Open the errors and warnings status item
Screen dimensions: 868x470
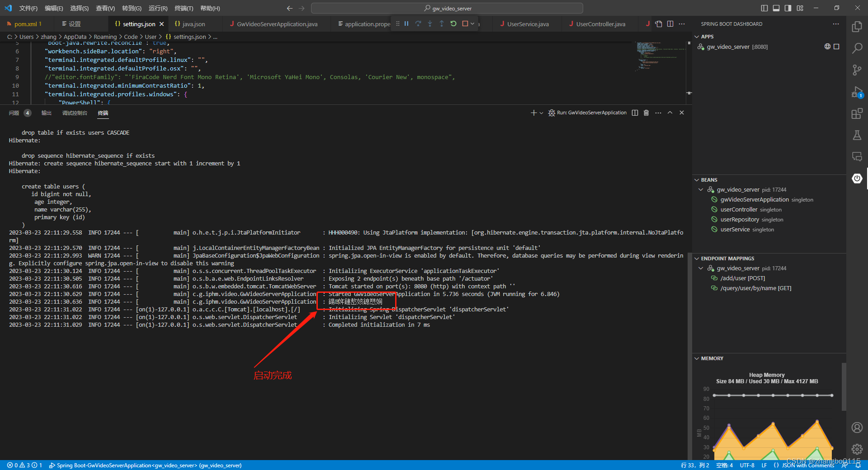pyautogui.click(x=24, y=465)
